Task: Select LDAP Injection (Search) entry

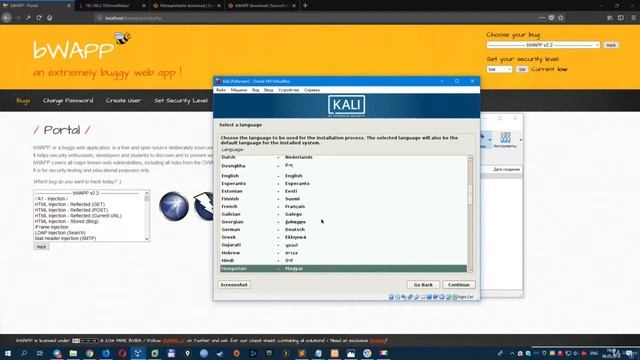Action: (x=60, y=233)
